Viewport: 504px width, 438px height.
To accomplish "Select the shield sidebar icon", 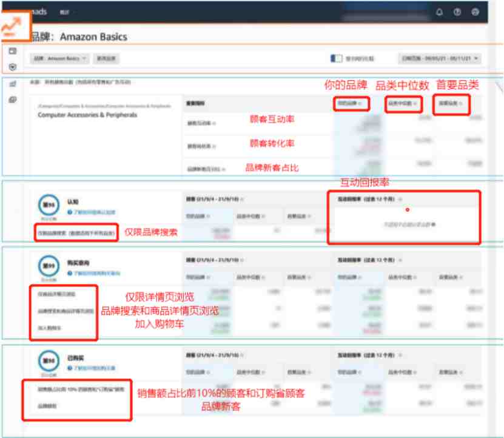I will [13, 67].
